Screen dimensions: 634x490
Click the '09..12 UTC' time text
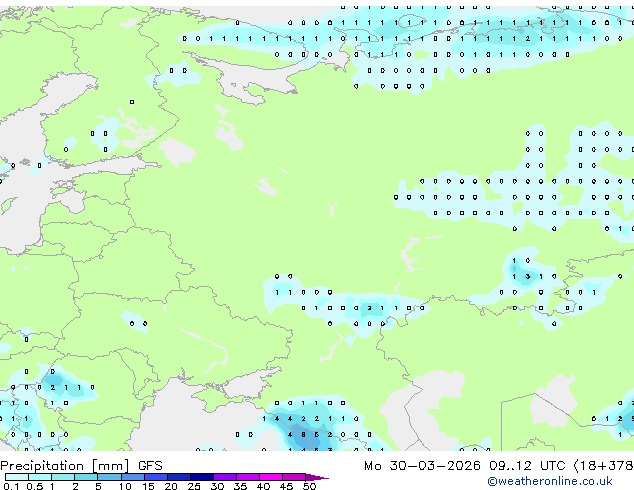pyautogui.click(x=527, y=466)
